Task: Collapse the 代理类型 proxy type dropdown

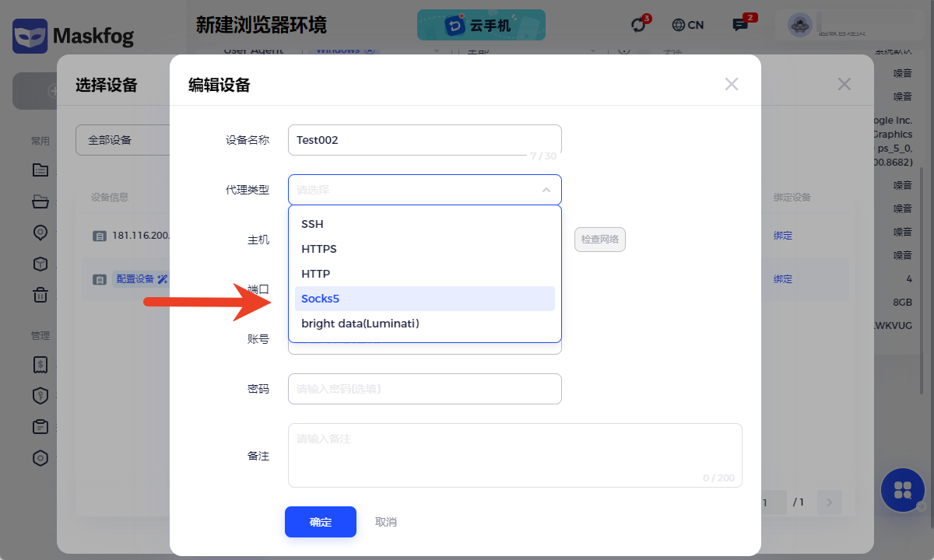Action: click(x=546, y=190)
